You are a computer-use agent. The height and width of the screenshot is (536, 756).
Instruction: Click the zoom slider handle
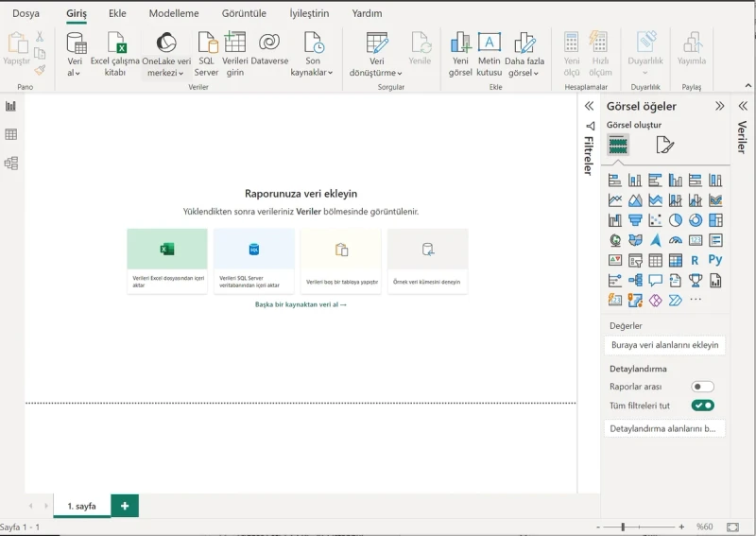pyautogui.click(x=623, y=527)
